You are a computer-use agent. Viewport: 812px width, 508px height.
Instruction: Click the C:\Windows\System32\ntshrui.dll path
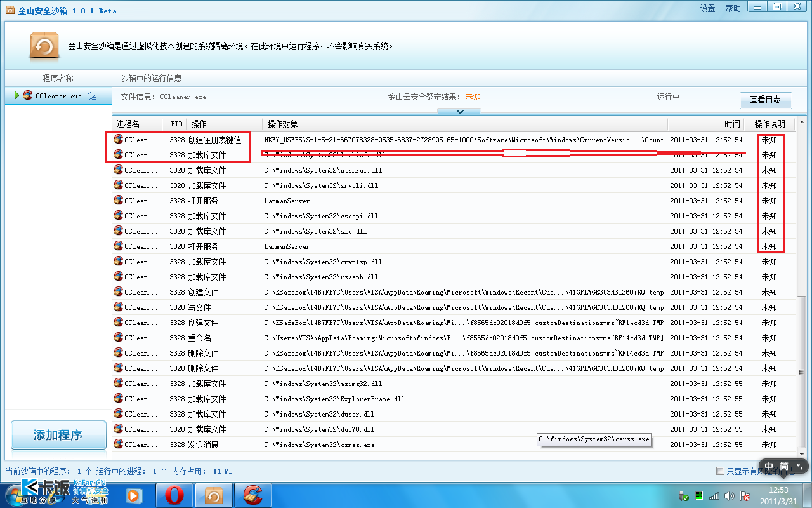[x=323, y=170]
